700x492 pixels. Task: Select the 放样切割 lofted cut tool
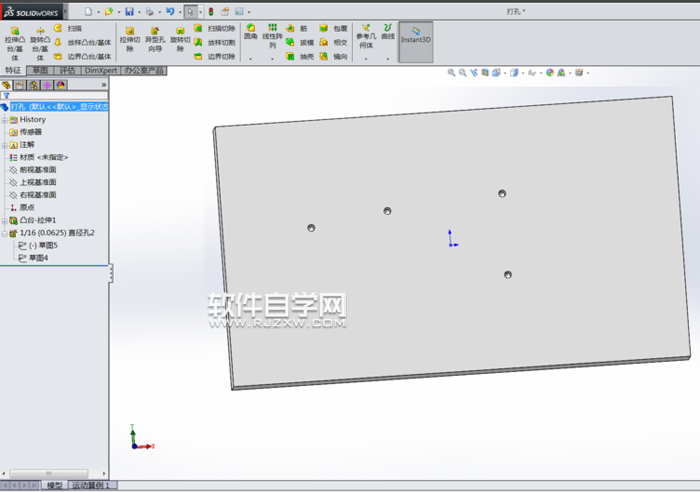click(x=214, y=42)
